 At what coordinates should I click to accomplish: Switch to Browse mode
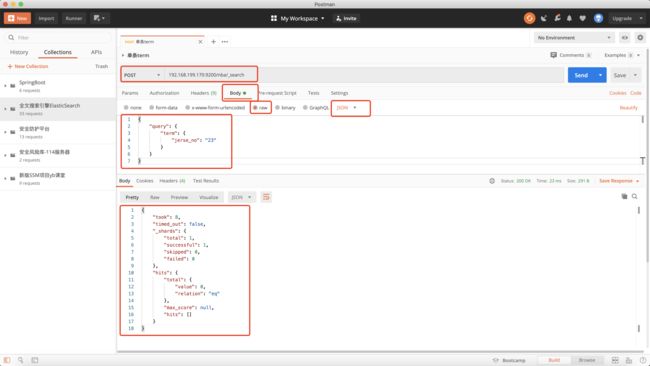click(587, 360)
